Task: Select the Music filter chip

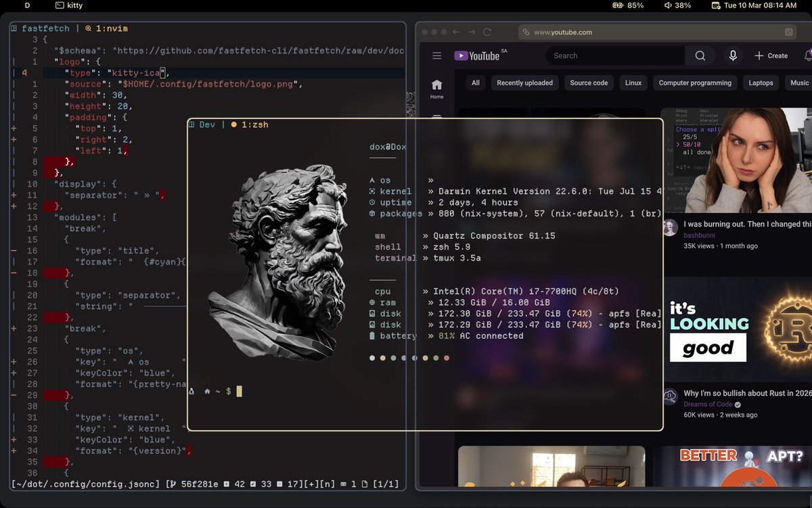Action: tap(799, 83)
